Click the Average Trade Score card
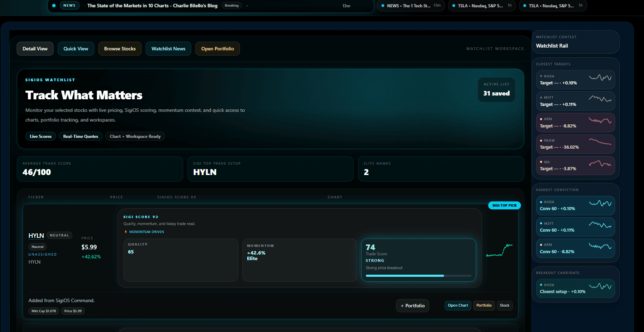 coord(100,169)
